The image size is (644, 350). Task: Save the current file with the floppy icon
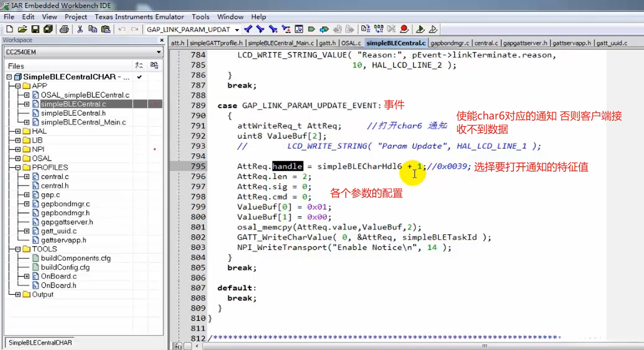[35, 29]
